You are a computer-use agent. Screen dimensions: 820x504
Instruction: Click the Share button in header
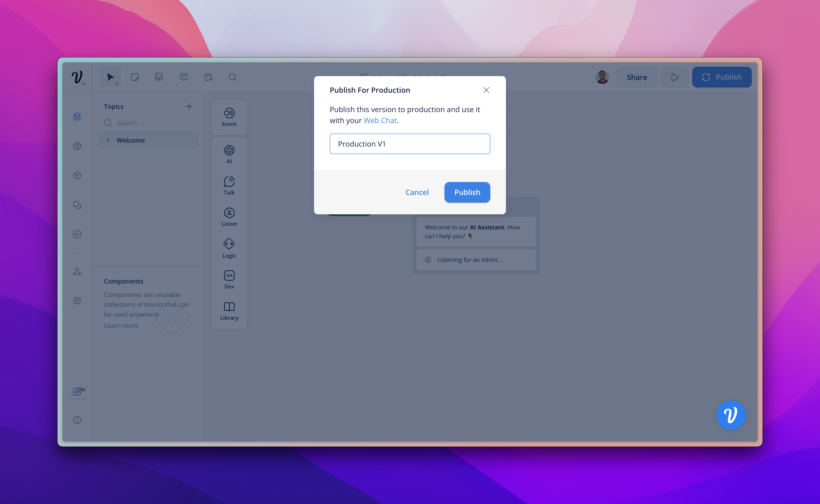pos(637,77)
